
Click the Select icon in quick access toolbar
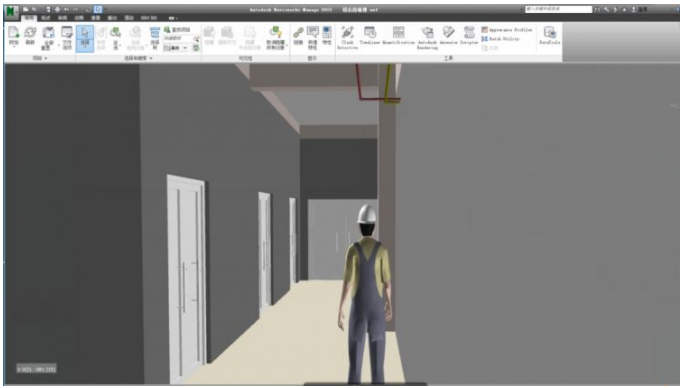click(x=98, y=9)
